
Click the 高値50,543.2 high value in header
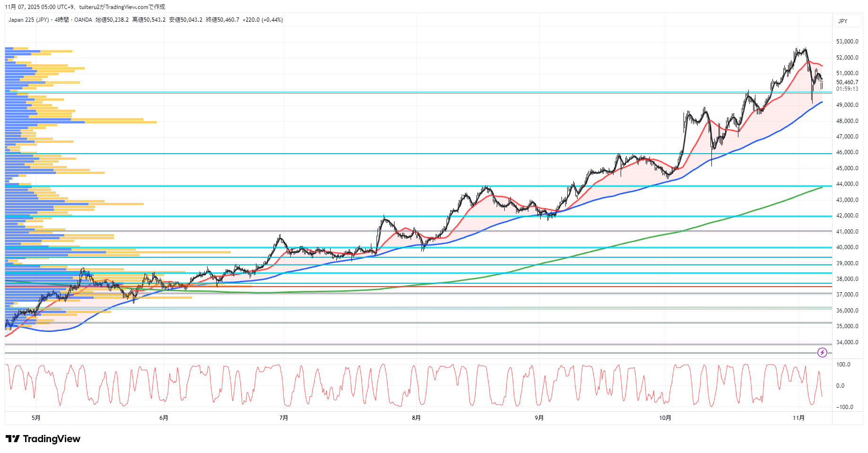coord(149,20)
